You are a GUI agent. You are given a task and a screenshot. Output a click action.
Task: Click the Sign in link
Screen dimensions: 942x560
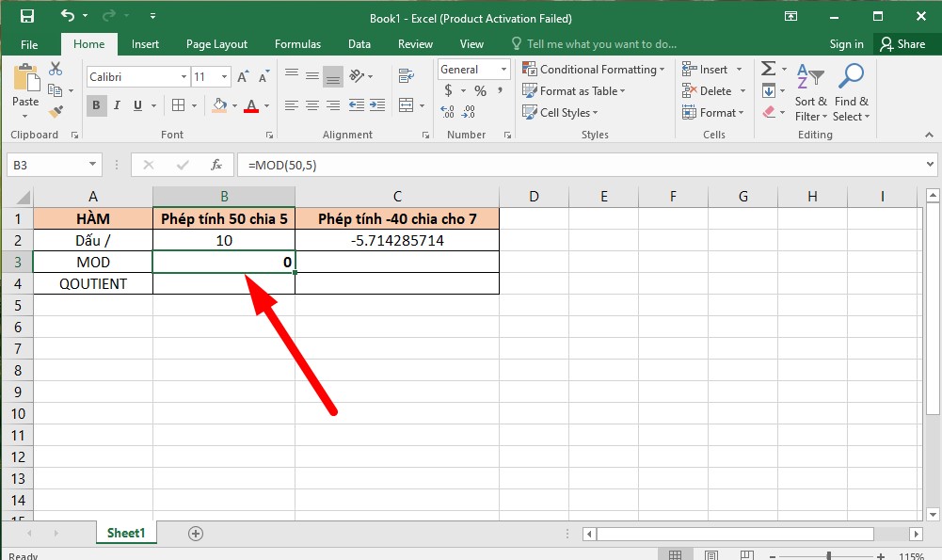(846, 43)
